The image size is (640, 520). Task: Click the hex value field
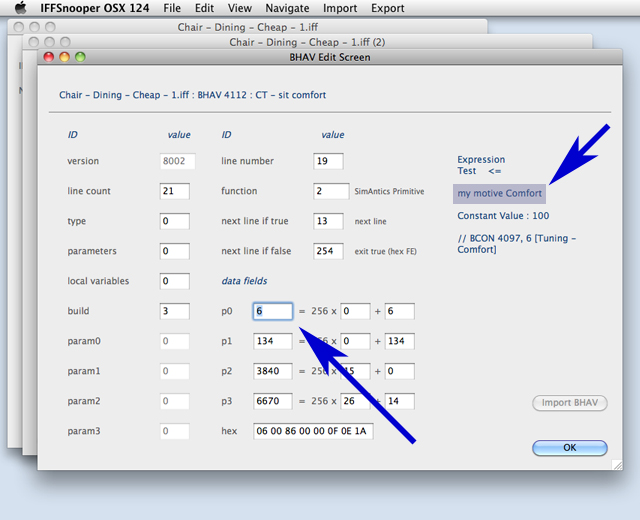pyautogui.click(x=312, y=432)
